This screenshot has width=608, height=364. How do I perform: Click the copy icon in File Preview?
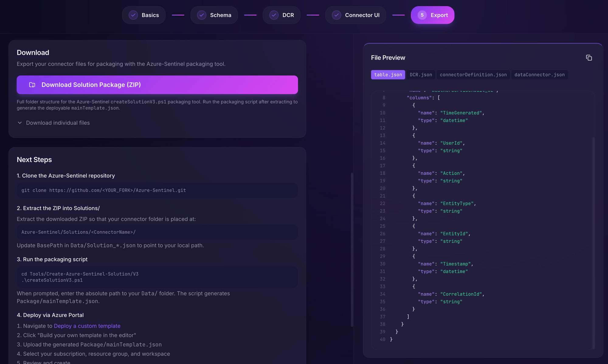(x=589, y=58)
